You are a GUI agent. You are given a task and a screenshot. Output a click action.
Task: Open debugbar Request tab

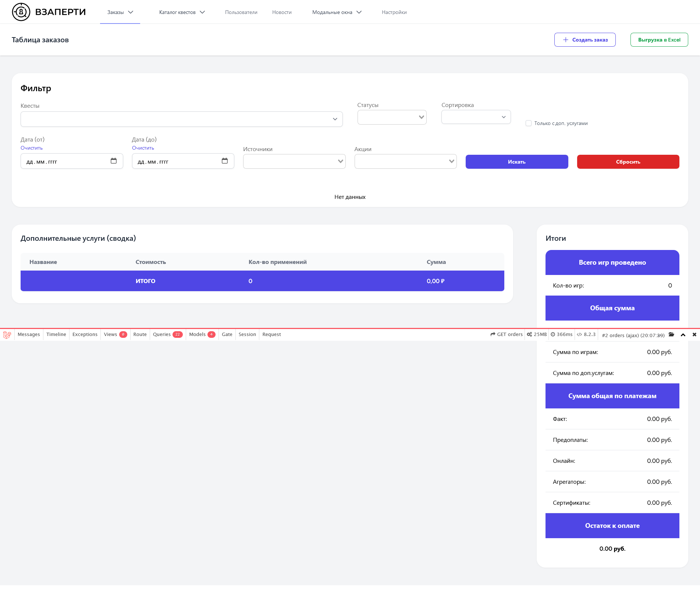click(x=271, y=335)
